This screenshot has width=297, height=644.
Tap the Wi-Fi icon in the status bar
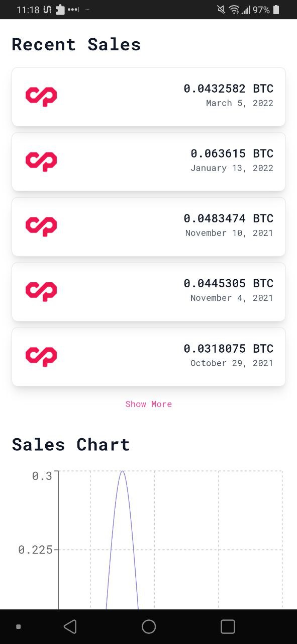[x=234, y=10]
